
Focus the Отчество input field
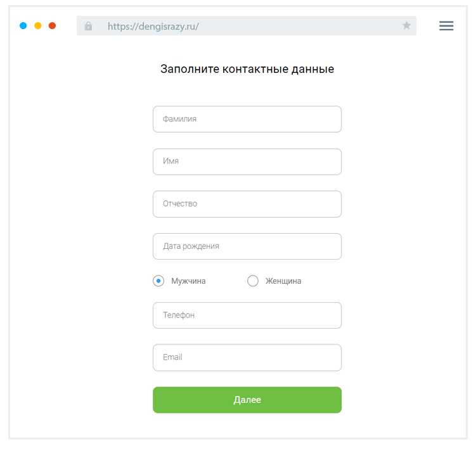[x=247, y=204]
